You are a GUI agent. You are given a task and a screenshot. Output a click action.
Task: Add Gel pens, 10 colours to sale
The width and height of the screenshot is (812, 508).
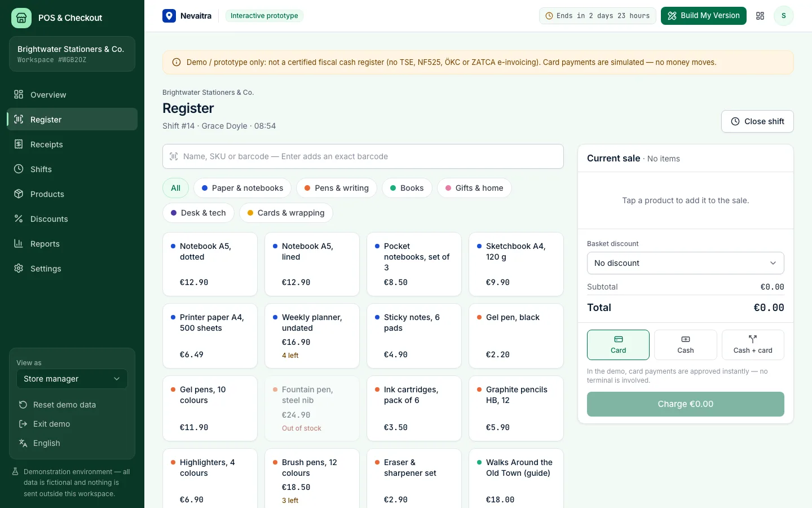tap(210, 409)
